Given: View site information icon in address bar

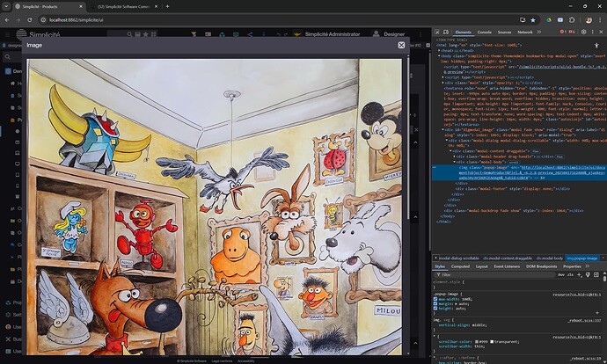Looking at the screenshot, I should [x=43, y=19].
